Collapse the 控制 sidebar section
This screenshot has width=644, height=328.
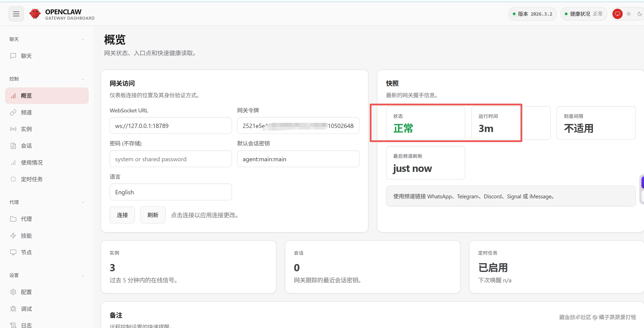[x=83, y=79]
